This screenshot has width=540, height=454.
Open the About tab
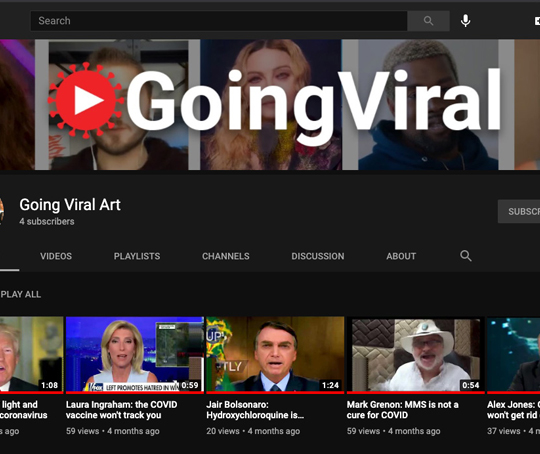pyautogui.click(x=401, y=256)
